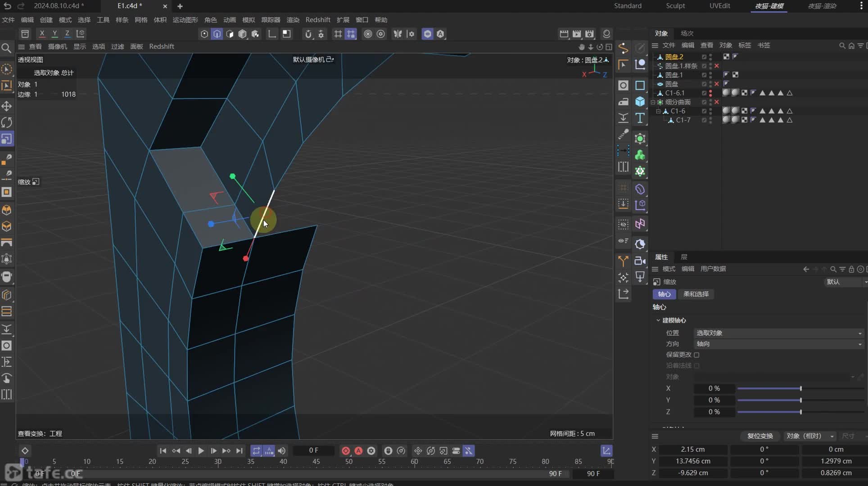Switch to UVEdit layout tab
The image size is (868, 486).
720,6
